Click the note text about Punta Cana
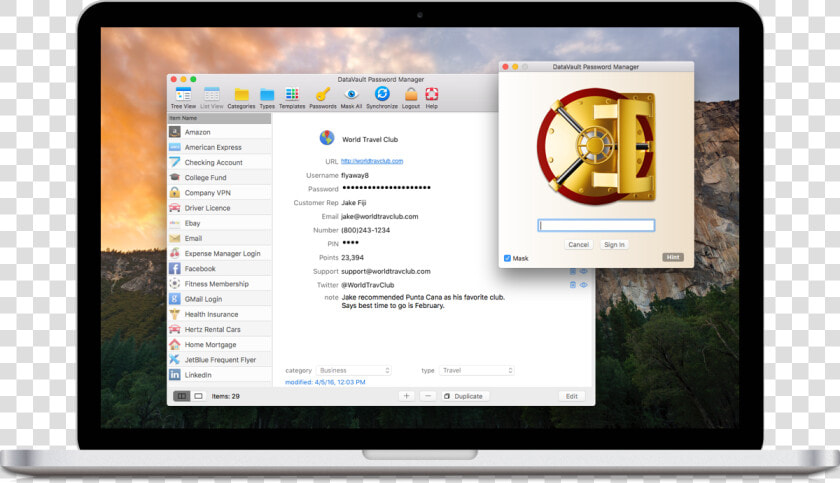This screenshot has width=840, height=483. (x=423, y=301)
